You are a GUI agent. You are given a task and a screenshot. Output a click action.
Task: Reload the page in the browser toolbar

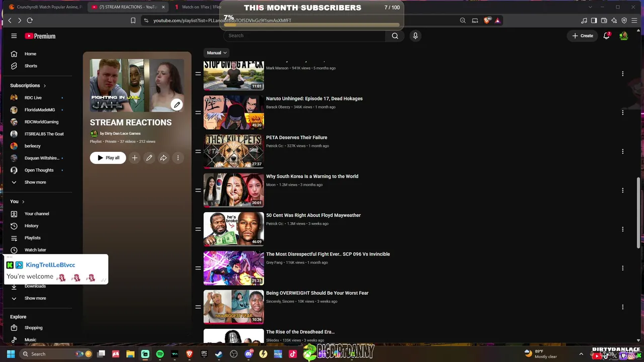click(30, 21)
